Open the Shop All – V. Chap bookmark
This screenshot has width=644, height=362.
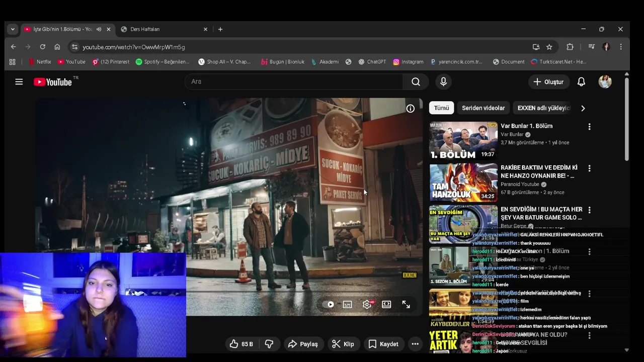pos(224,62)
